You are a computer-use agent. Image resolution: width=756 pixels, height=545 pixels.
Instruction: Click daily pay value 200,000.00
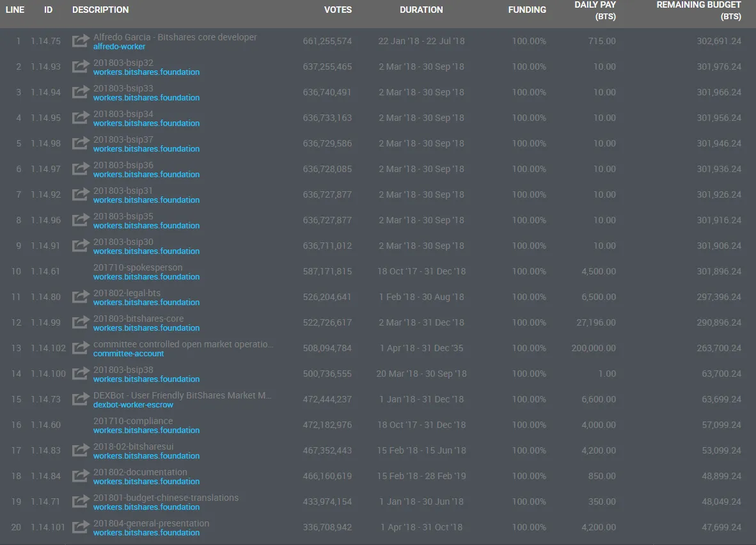click(594, 348)
